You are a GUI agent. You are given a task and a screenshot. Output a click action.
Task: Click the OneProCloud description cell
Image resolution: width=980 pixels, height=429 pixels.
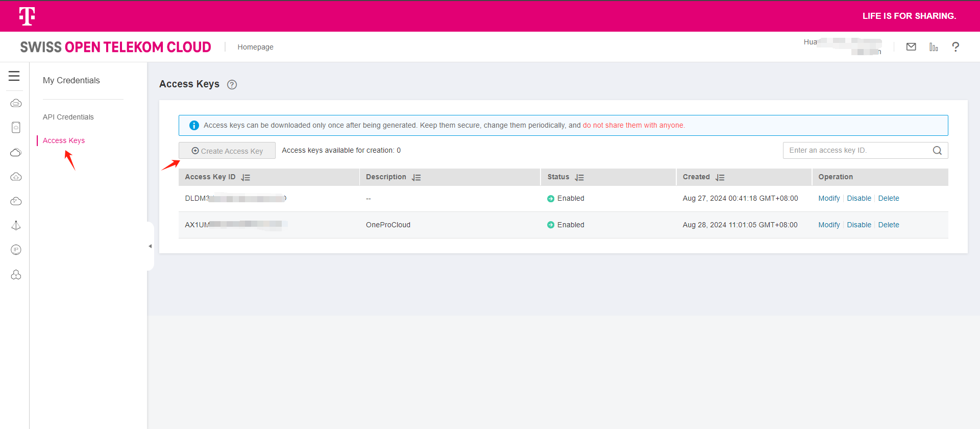[388, 225]
